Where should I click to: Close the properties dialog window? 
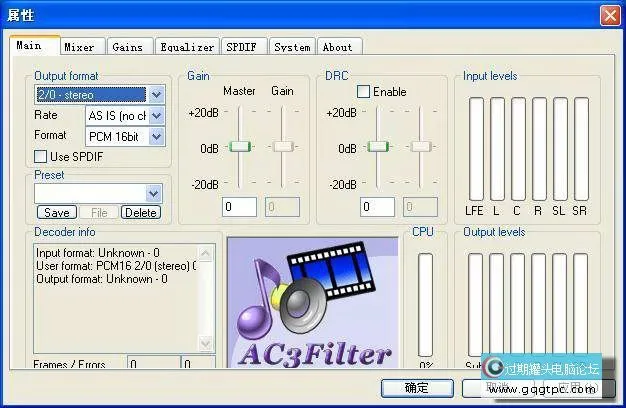609,16
